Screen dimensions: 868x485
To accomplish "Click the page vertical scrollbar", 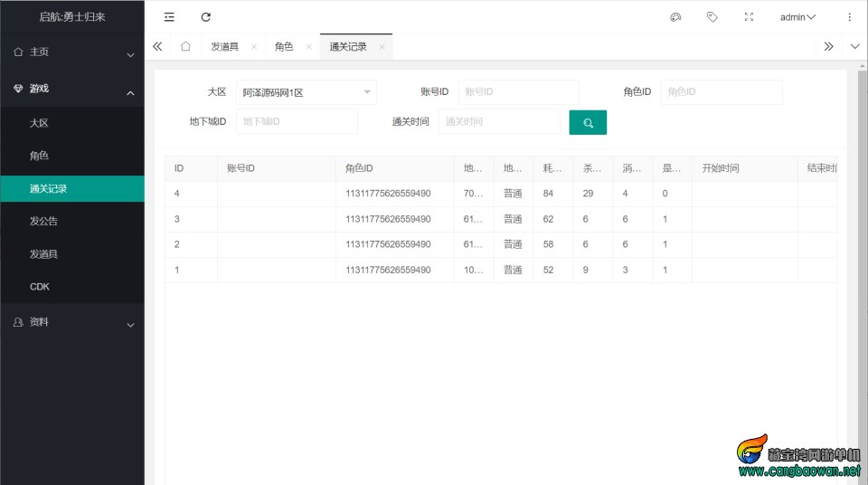I will pos(863,277).
